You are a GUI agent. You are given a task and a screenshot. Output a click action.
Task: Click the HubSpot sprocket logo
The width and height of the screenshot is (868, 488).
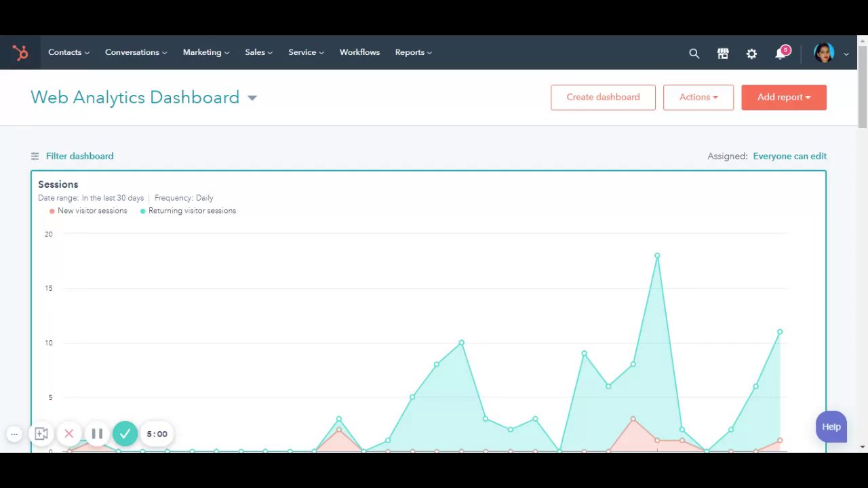(20, 53)
